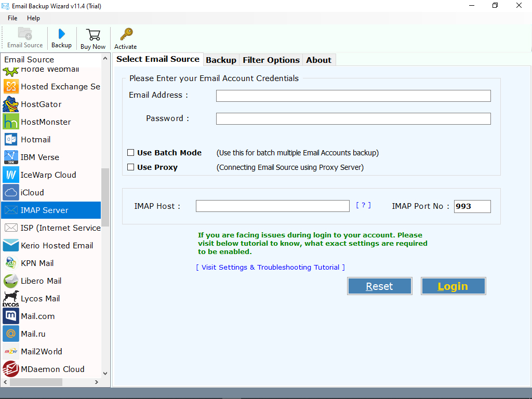The image size is (532, 399).
Task: Choose the Libero Mail icon
Action: point(11,281)
